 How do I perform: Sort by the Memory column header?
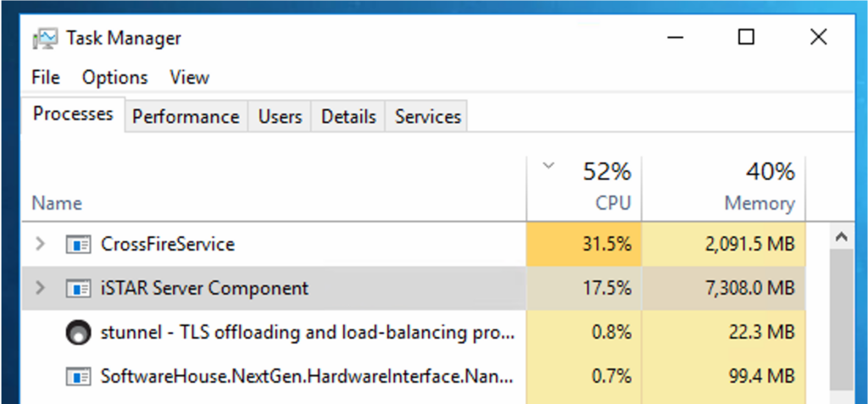759,203
